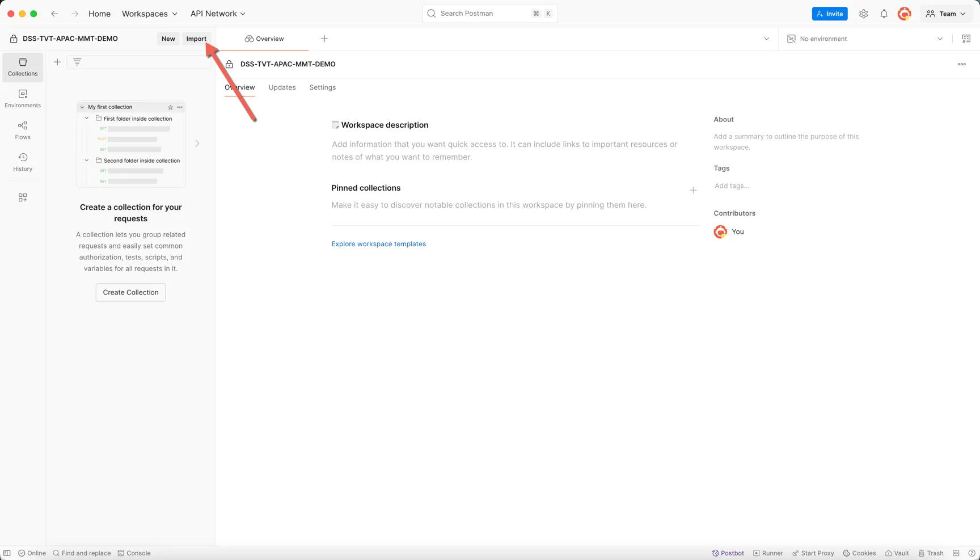Viewport: 980px width, 560px height.
Task: Click the workspace name DSS-TVT-APAC-MMT-DEMO in sidebar header
Action: tap(70, 39)
